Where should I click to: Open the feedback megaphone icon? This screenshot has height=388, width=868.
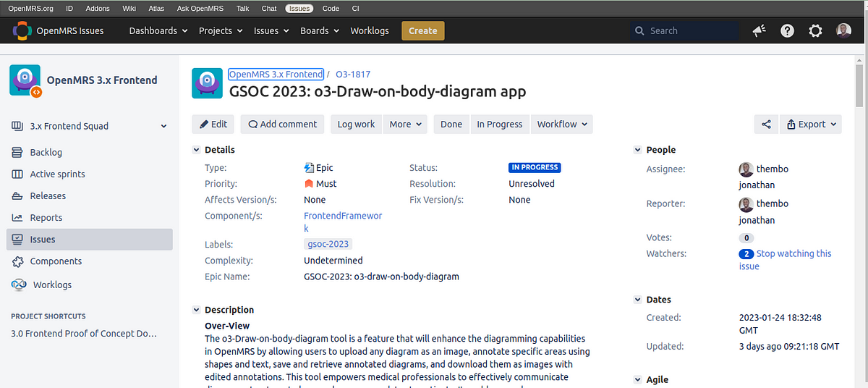coord(759,30)
